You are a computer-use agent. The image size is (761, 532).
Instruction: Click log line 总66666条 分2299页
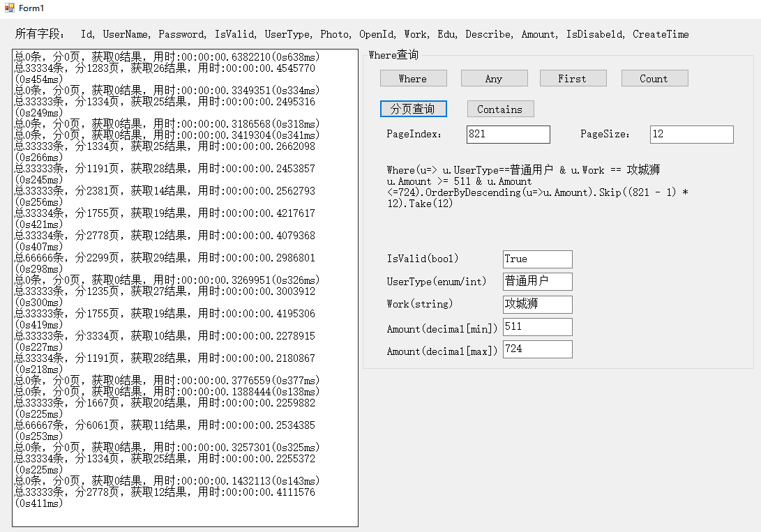pyautogui.click(x=165, y=264)
